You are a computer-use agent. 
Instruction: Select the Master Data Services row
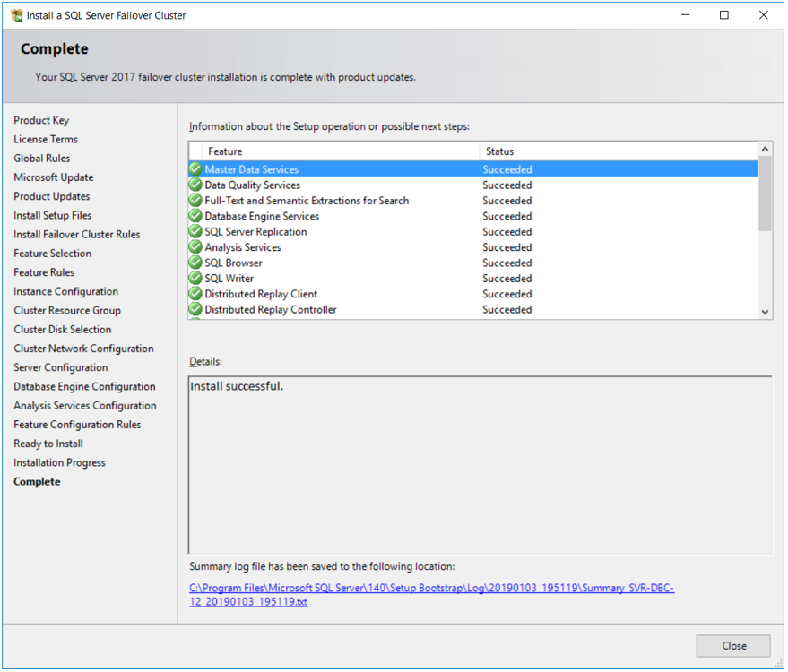(x=473, y=169)
